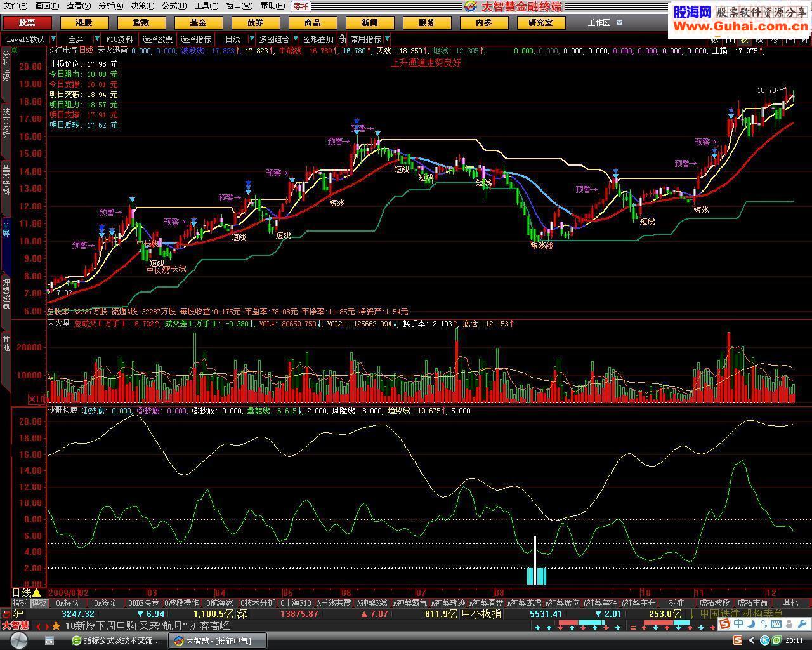
Task: Expand the 全屏 dropdown arrow
Action: click(x=97, y=39)
